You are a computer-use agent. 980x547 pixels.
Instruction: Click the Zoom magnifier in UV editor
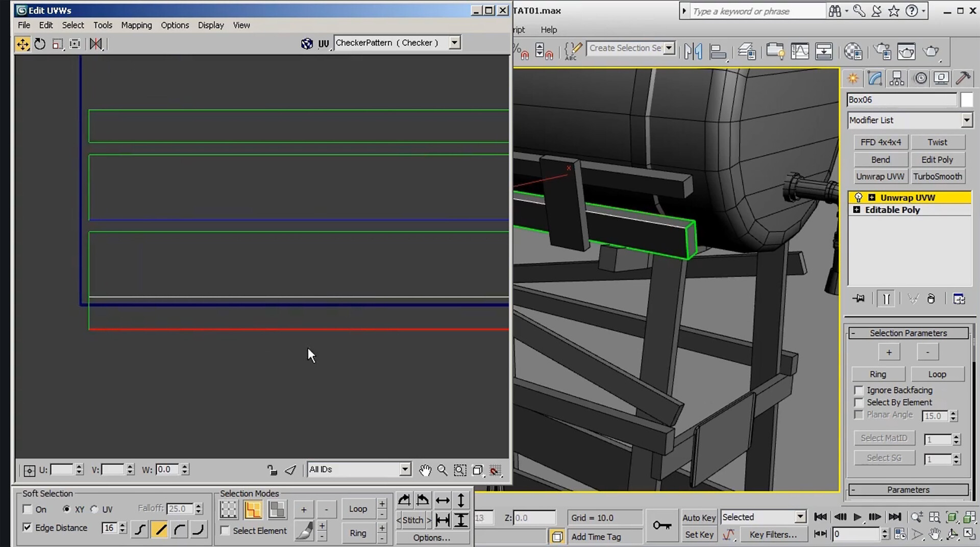coord(442,470)
